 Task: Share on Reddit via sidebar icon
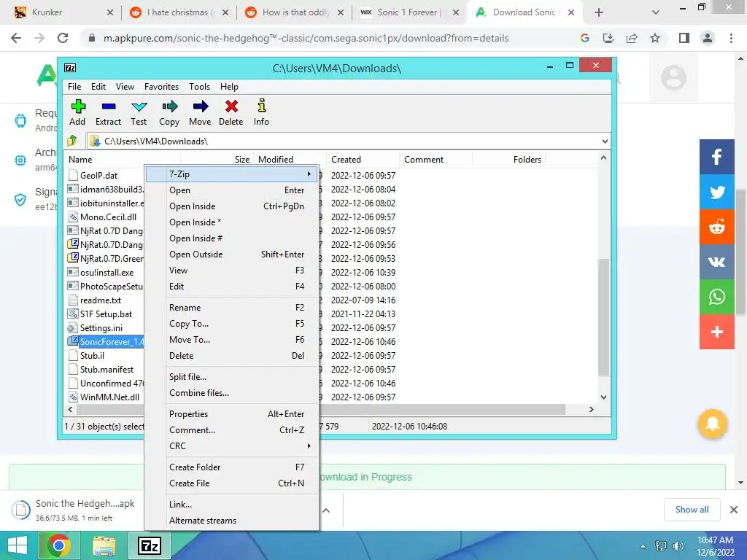coord(716,227)
